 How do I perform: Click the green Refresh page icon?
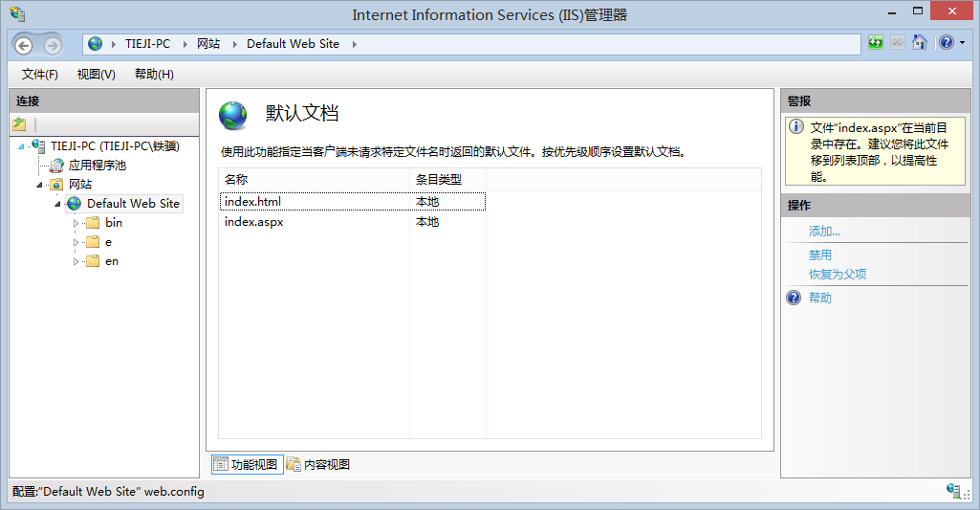(x=876, y=43)
